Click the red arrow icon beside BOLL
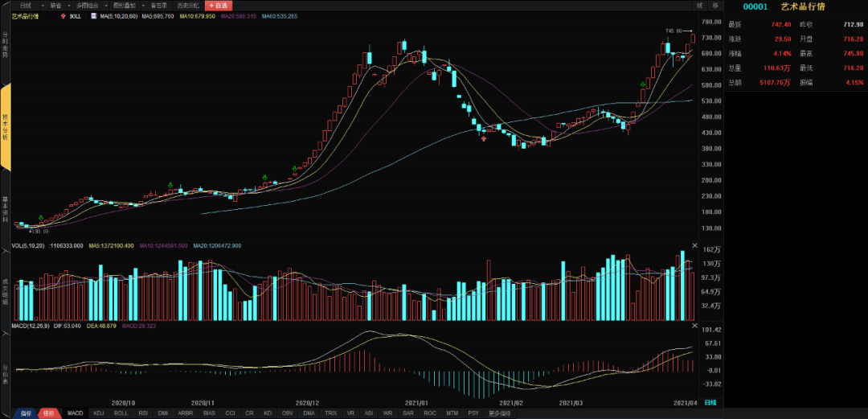This screenshot has height=419, width=868. tap(63, 17)
